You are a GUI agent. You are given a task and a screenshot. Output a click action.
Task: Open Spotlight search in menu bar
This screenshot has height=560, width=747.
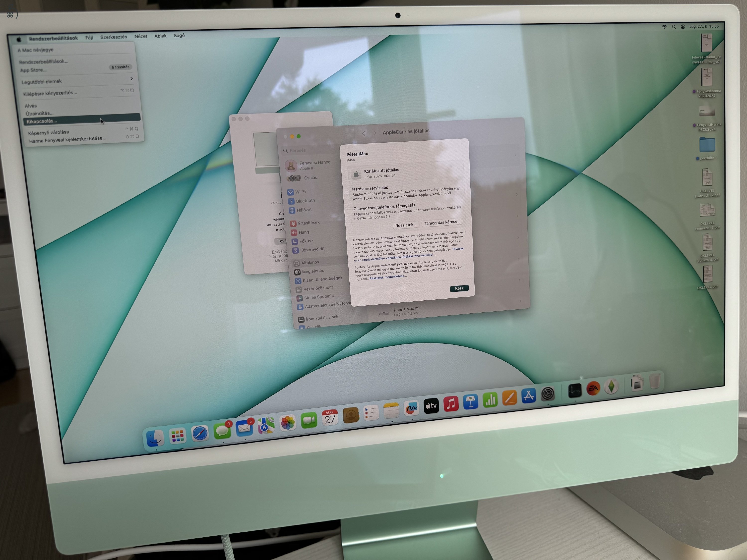coord(674,27)
